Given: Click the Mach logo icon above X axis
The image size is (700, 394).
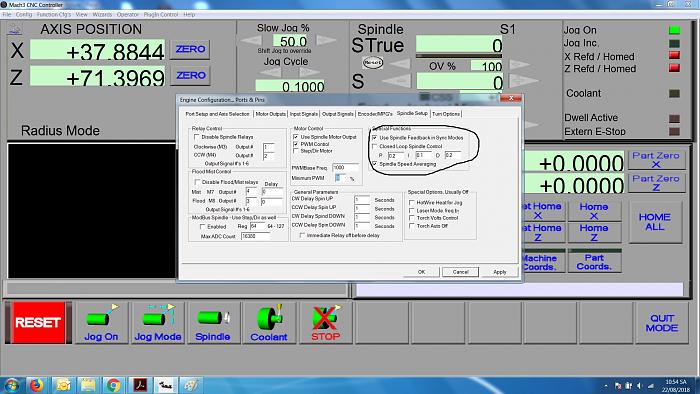Looking at the screenshot, I should [x=15, y=30].
